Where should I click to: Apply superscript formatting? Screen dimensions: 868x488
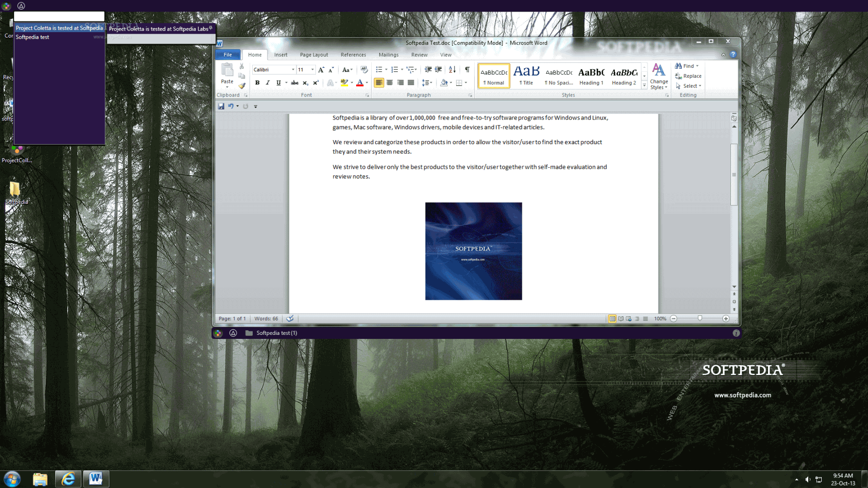[315, 83]
